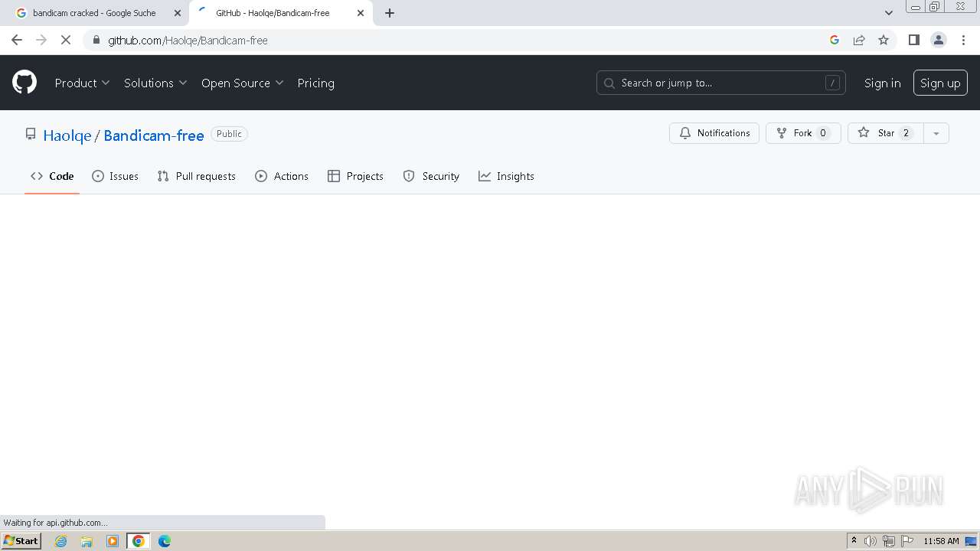Share this page icon
The height and width of the screenshot is (551, 980).
coord(859,40)
